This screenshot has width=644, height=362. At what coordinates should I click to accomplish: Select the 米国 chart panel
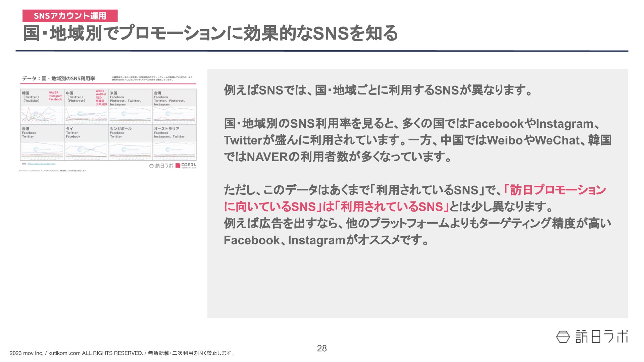130,107
